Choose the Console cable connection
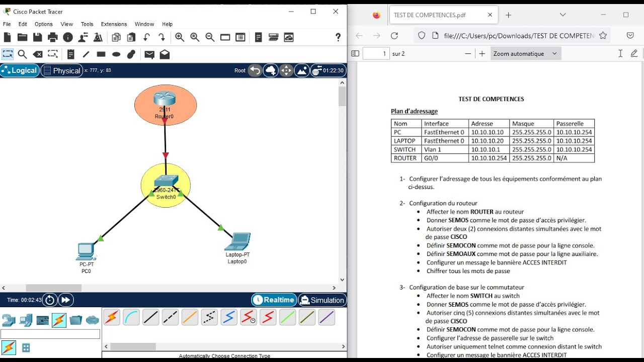Viewport: 644px width, 362px height. point(131,317)
